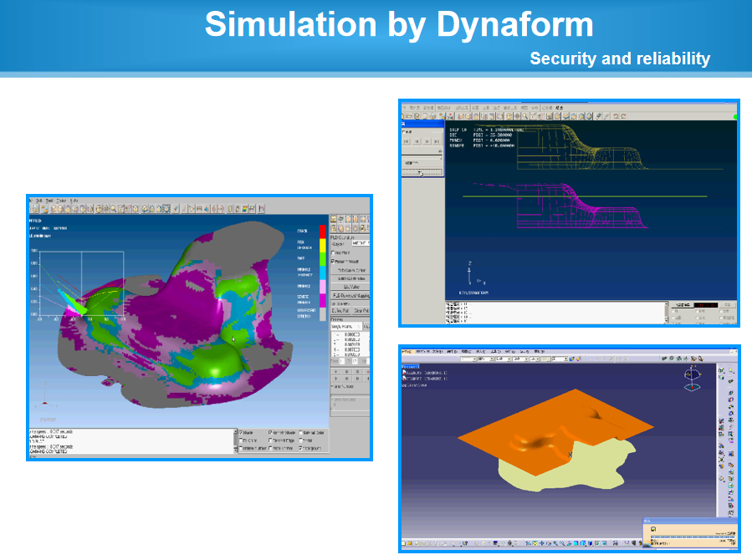Uncheck the checked option above FLD curve buttons

click(333, 261)
